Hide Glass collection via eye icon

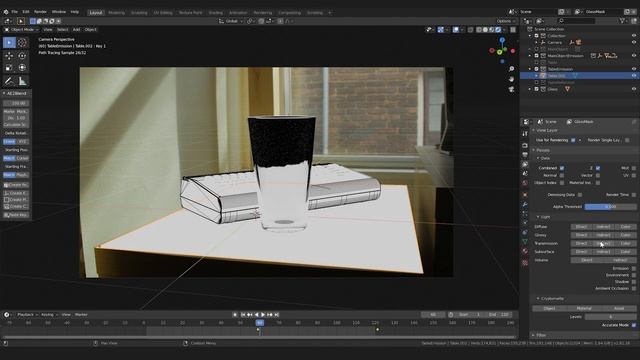634,89
